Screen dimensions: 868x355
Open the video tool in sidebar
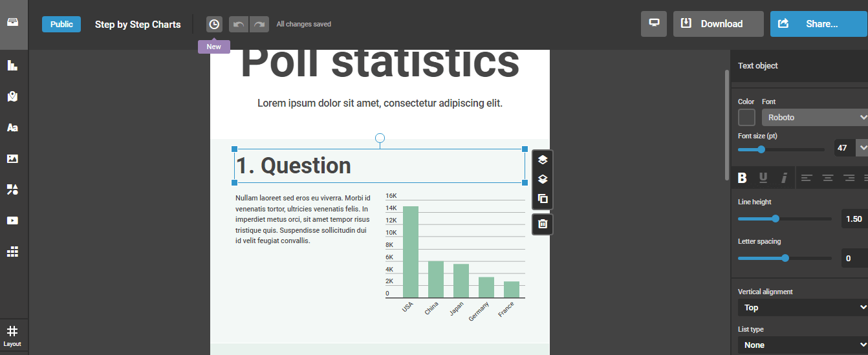point(12,221)
